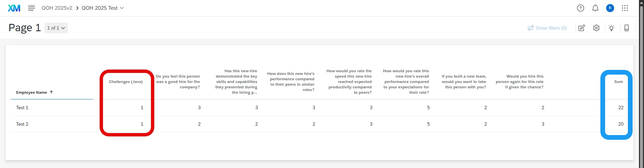The height and width of the screenshot is (168, 644).
Task: Click the Challenges (Java) column header
Action: (x=126, y=82)
